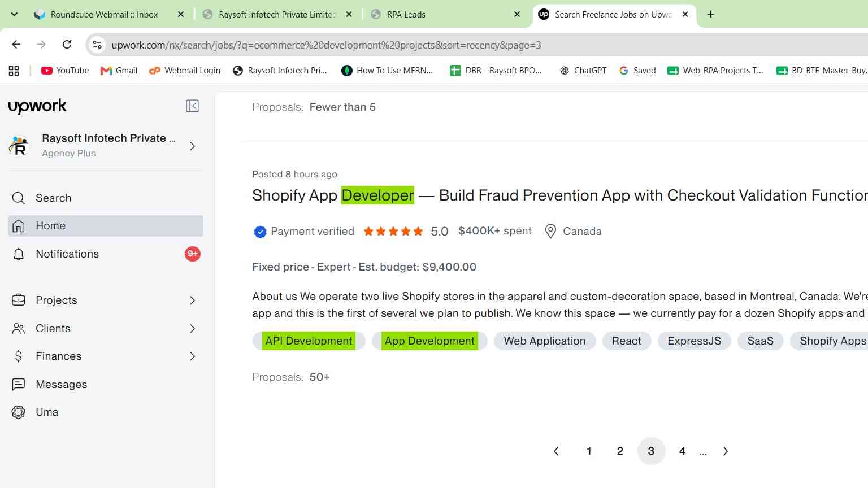The image size is (868, 488).
Task: Open Chrome tab search dropdown arrow
Action: pos(14,14)
